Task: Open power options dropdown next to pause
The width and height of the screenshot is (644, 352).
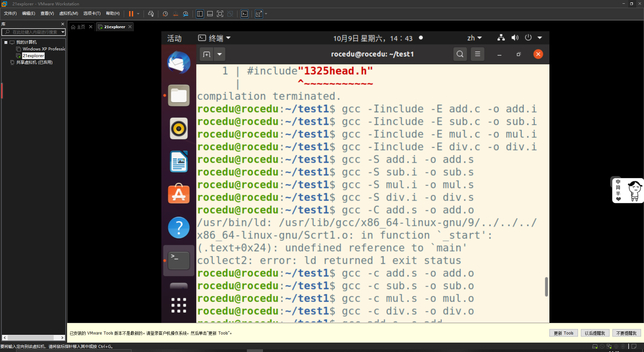Action: click(x=138, y=14)
